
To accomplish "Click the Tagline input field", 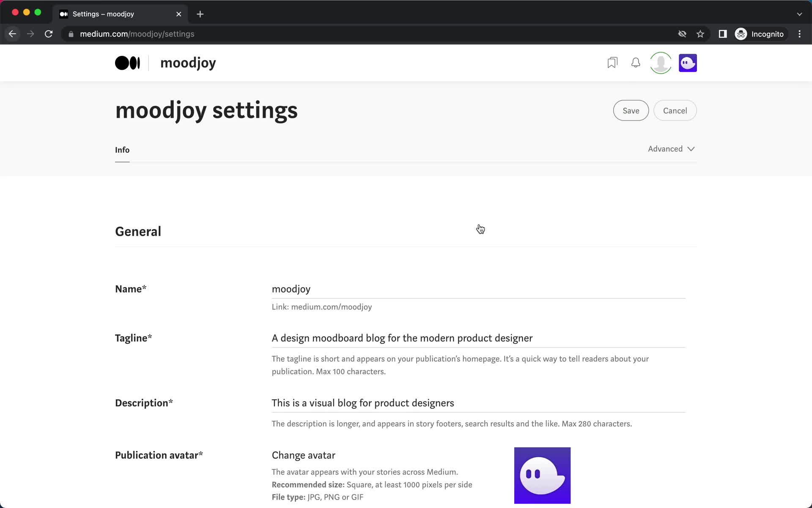I will [x=402, y=338].
